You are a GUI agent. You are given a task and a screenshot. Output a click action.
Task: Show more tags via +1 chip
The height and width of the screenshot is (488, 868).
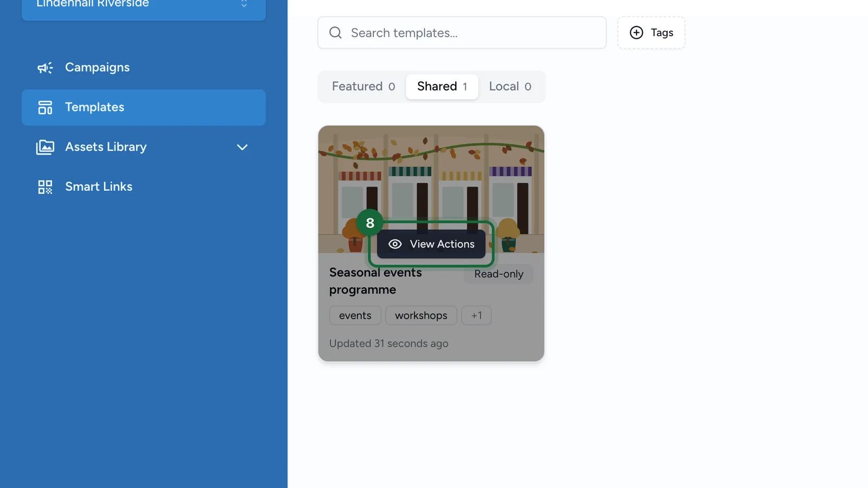(476, 316)
